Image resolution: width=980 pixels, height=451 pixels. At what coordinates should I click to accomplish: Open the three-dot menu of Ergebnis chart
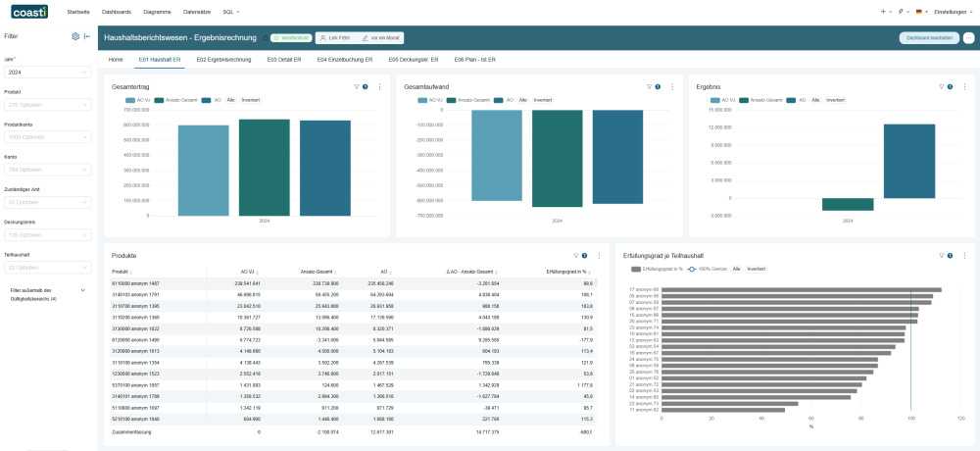tap(964, 87)
